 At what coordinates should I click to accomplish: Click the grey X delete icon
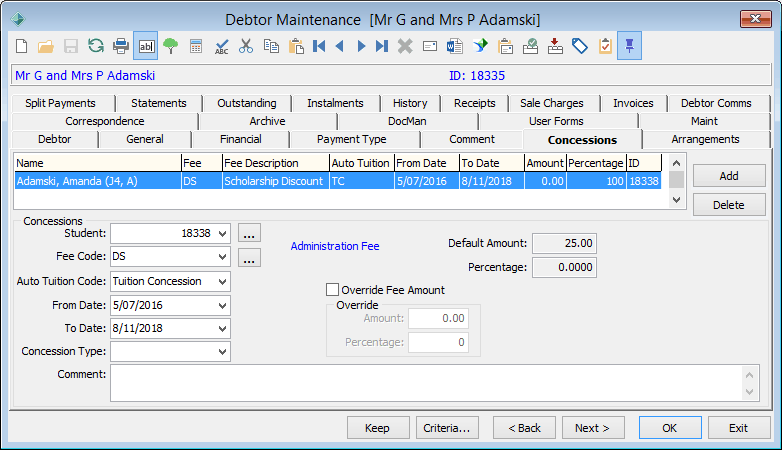[x=405, y=46]
